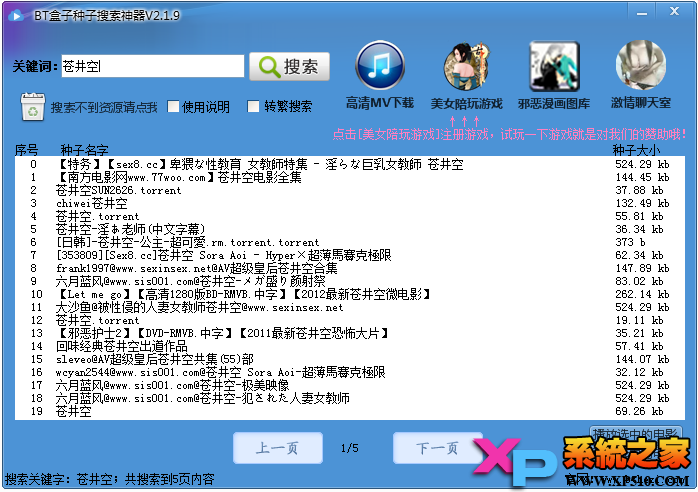Select row 19 苍井空 entry
698x492 pixels.
(350, 411)
